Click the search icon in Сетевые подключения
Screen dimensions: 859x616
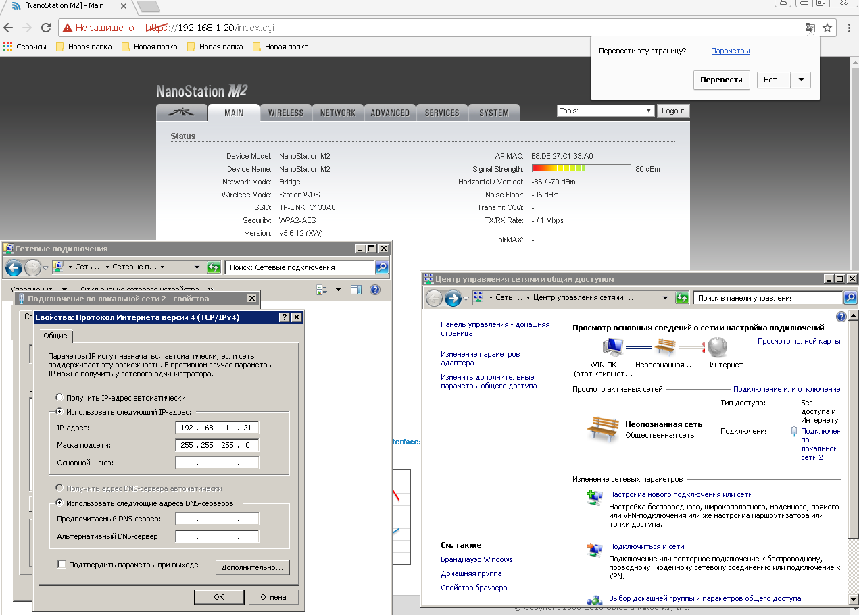(x=382, y=267)
